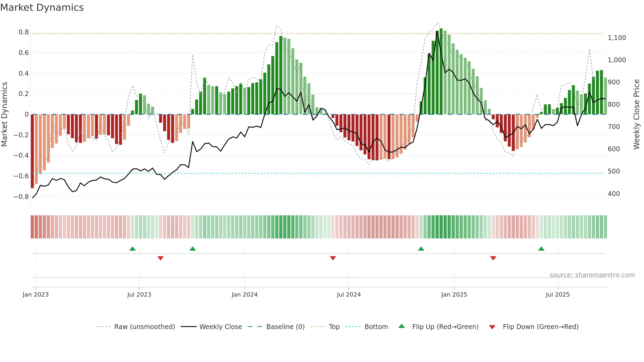Viewport: 644px width, 362px height.
Task: Toggle the Raw (unsmoothed) legend entry
Action: coord(135,327)
